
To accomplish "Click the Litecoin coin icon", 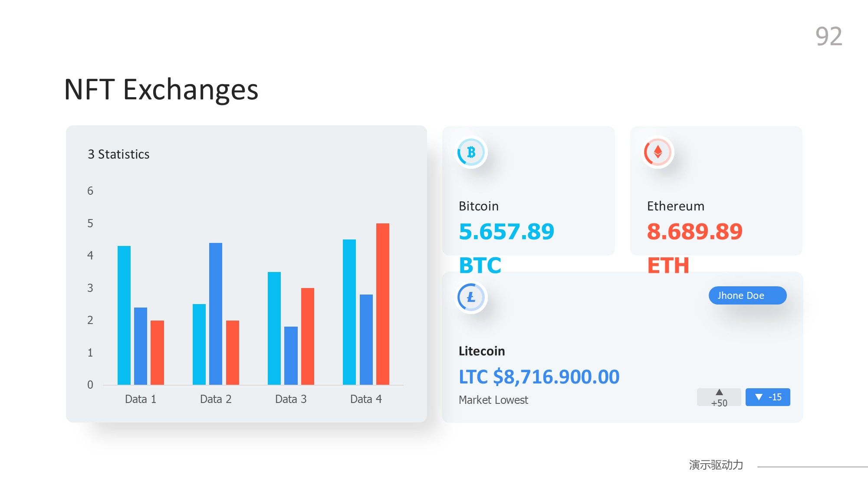I will pyautogui.click(x=471, y=297).
